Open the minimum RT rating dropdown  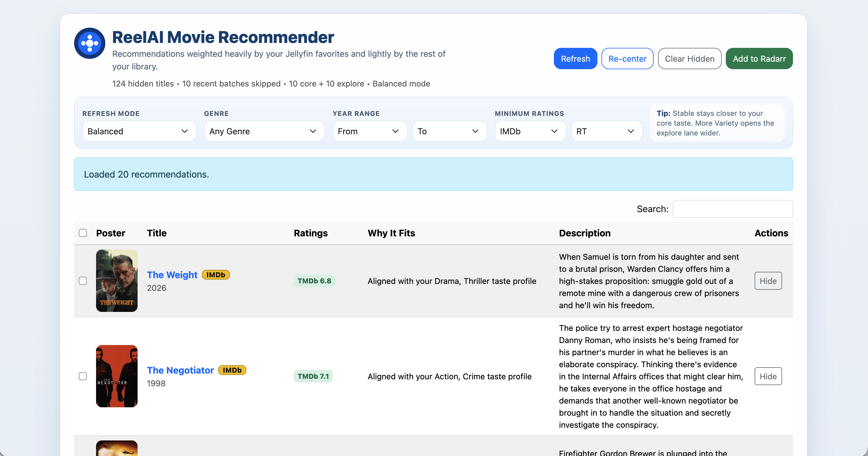coord(607,131)
